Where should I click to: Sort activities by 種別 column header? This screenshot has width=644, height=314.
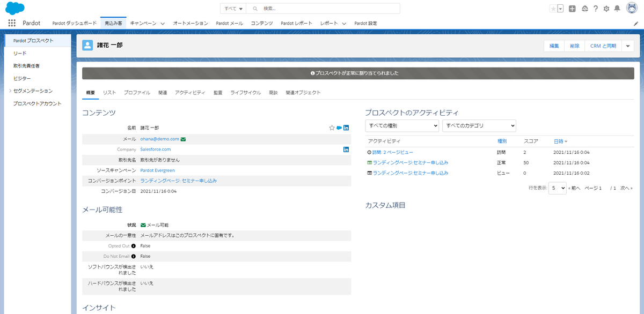coord(502,141)
